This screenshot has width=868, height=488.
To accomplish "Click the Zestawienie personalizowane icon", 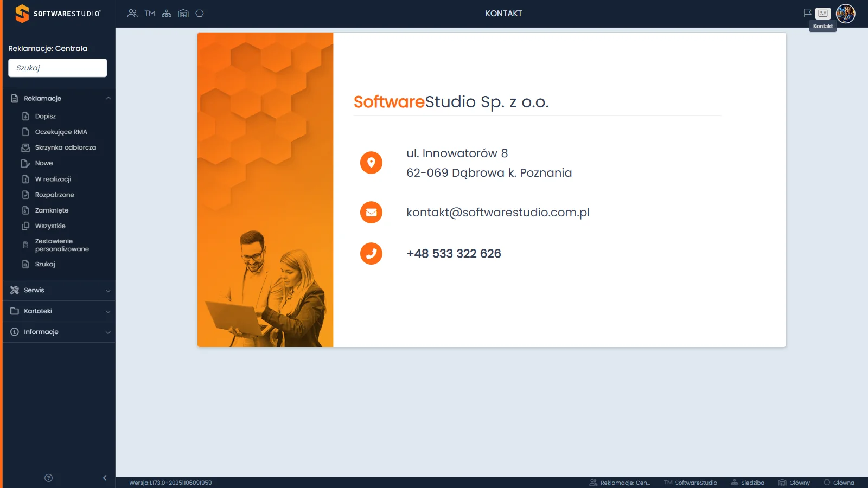I will pyautogui.click(x=25, y=245).
